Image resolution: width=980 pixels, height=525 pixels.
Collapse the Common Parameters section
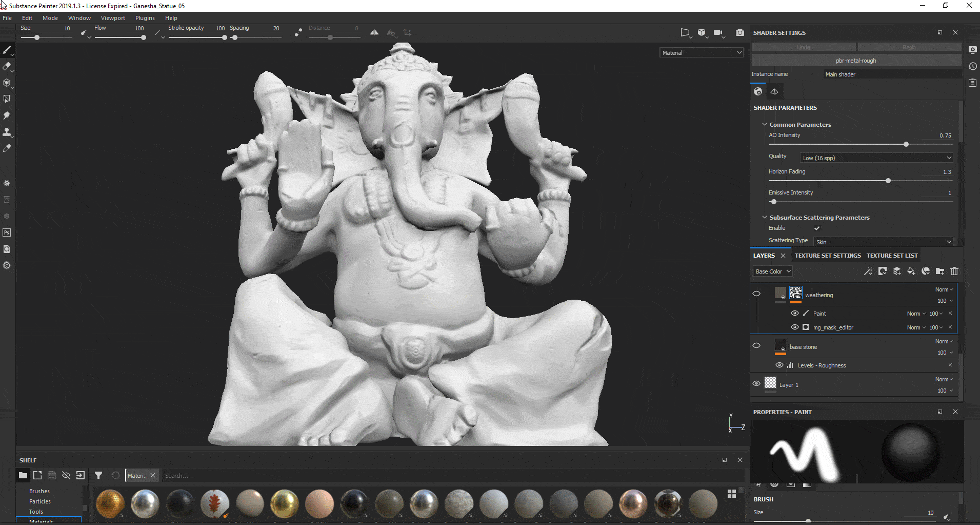click(765, 124)
